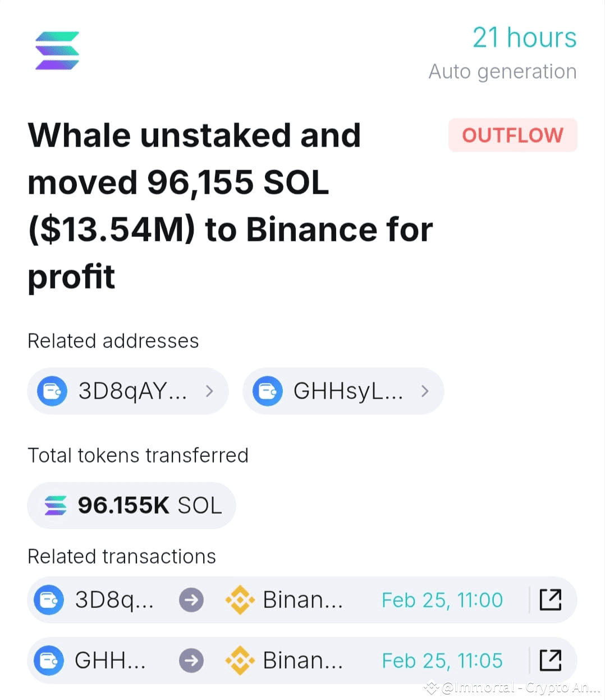The image size is (605, 700).
Task: Click the 21 hours timestamp
Action: click(524, 38)
